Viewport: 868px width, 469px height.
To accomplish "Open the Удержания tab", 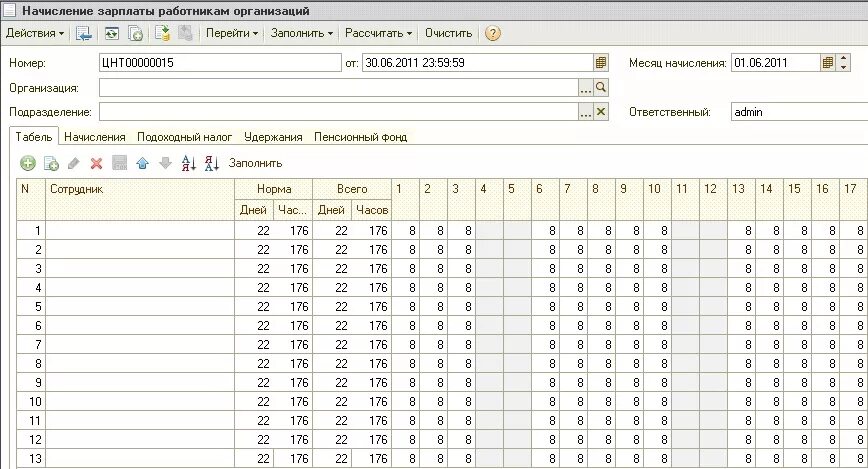I will pyautogui.click(x=273, y=137).
